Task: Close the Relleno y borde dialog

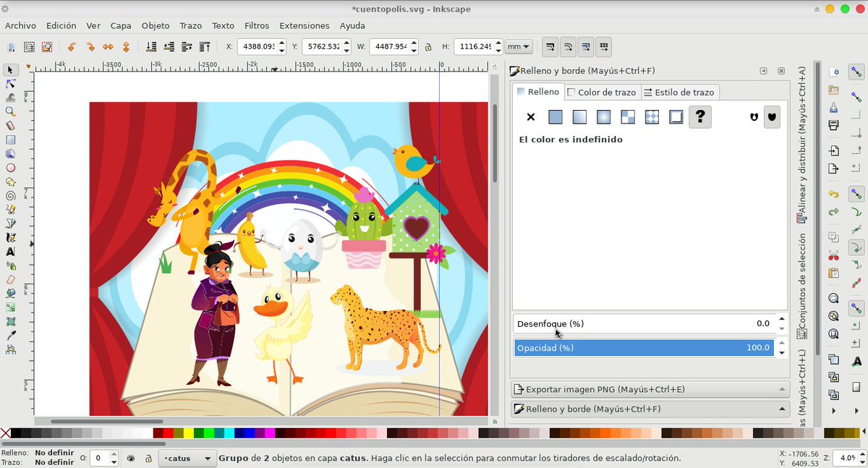Action: 781,71
